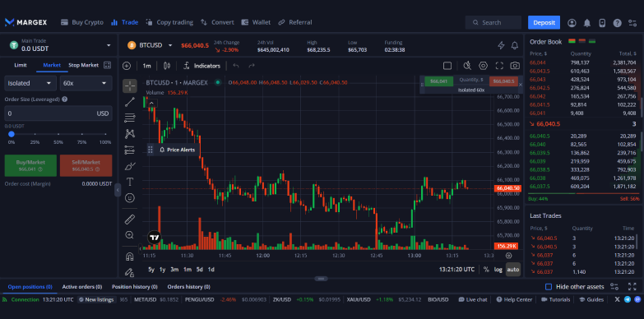This screenshot has height=319, width=644.
Task: Show both sides in order book
Action: pos(572,41)
